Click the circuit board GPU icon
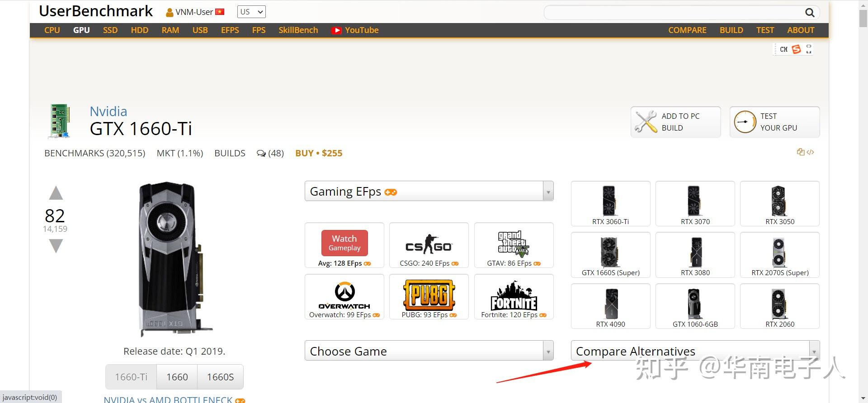 click(x=60, y=121)
